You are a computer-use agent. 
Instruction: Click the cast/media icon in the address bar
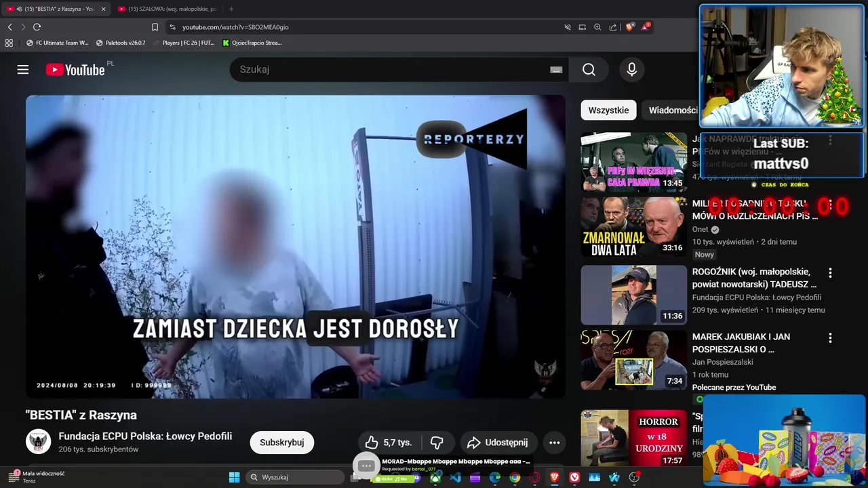pos(583,27)
